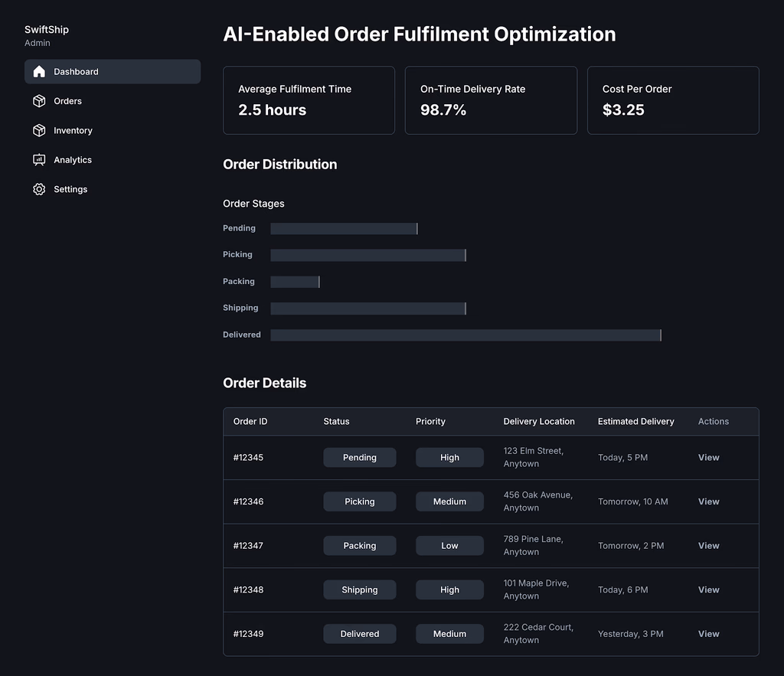Open the Dashboard menu item
Viewport: 784px width, 676px height.
point(113,71)
